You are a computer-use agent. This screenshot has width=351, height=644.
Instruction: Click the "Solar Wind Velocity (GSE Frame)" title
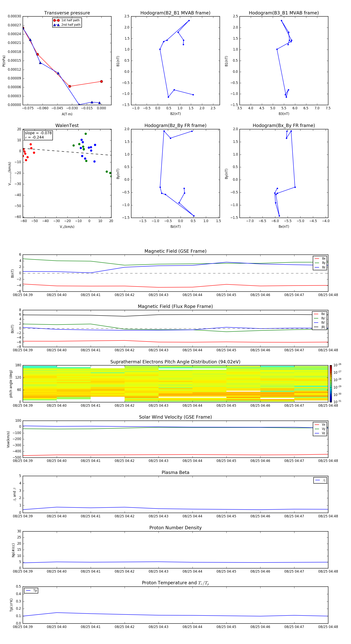[175, 417]
